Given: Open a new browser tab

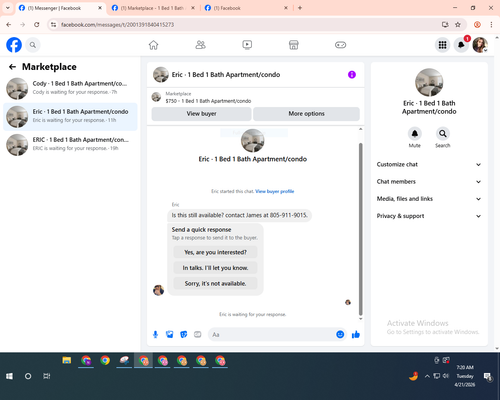Looking at the screenshot, I should point(300,8).
